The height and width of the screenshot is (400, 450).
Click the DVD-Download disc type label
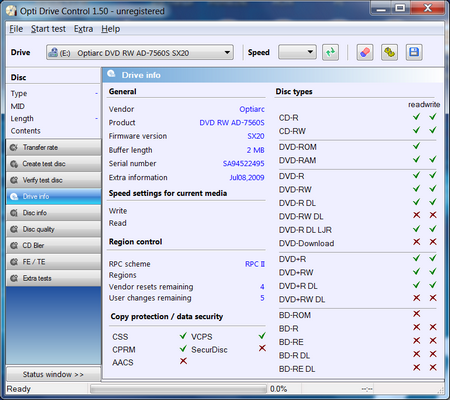[306, 243]
